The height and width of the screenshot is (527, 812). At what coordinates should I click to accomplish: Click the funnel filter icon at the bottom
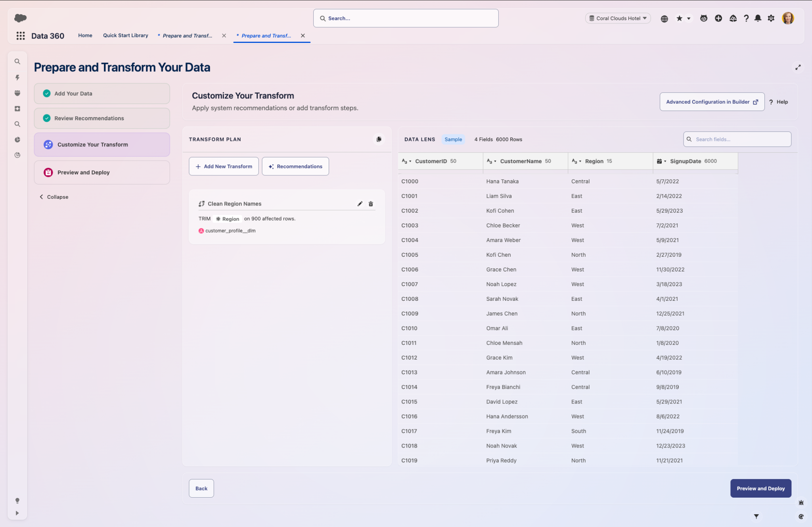click(756, 516)
